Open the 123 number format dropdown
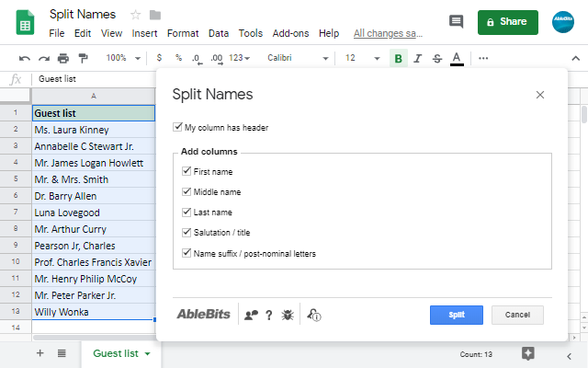588x368 pixels. click(239, 58)
